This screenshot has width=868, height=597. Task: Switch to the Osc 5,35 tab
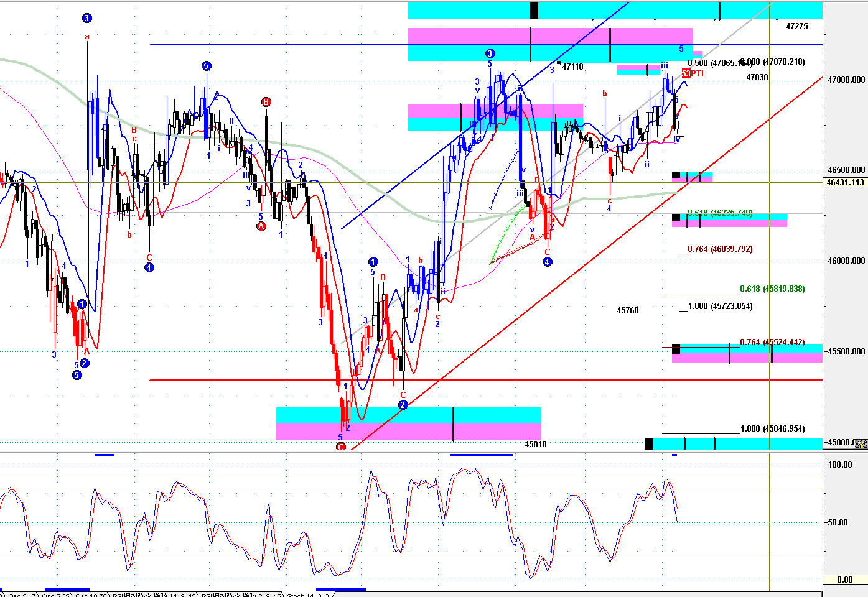click(55, 595)
